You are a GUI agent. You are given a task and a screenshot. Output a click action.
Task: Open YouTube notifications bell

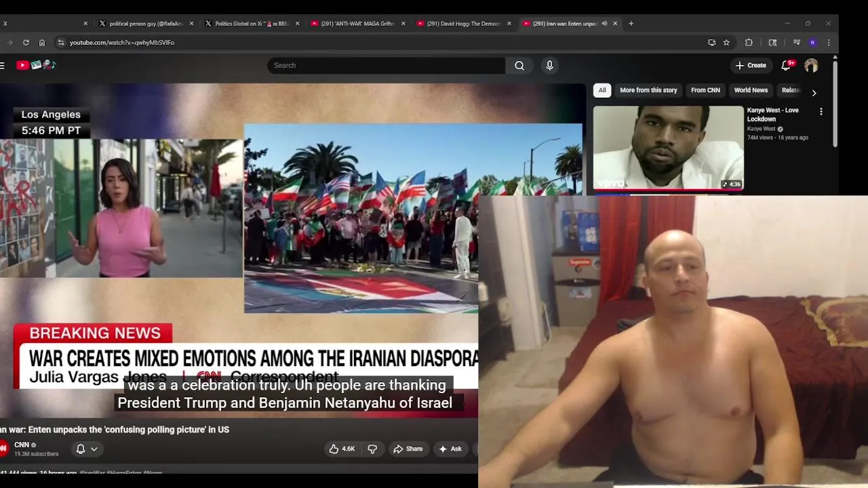[787, 65]
